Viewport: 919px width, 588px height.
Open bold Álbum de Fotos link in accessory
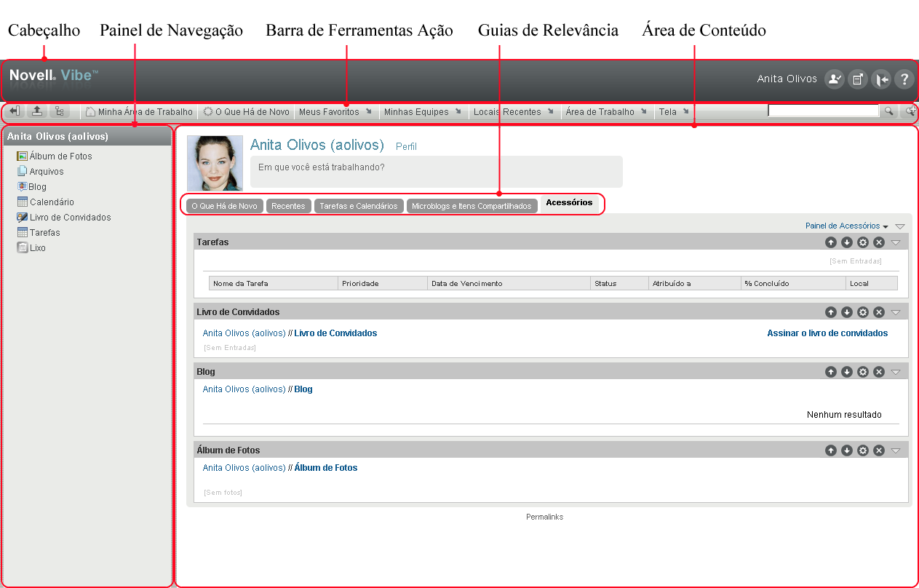(x=326, y=468)
